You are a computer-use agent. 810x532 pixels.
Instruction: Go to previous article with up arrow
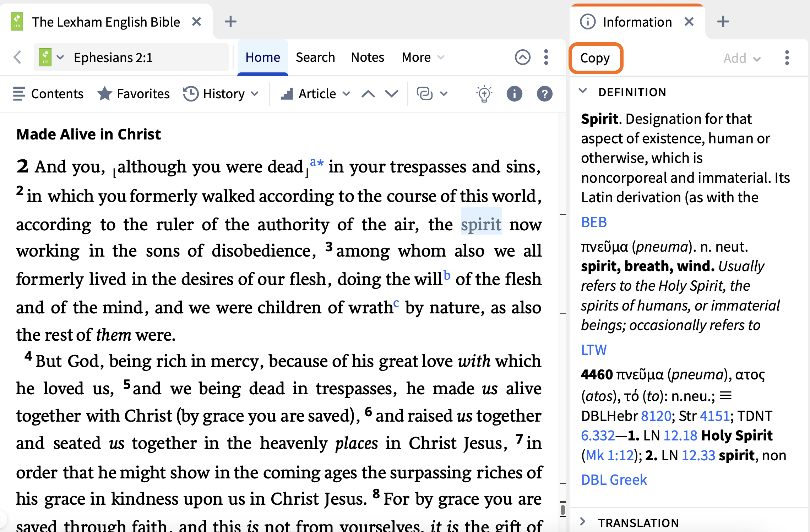368,94
